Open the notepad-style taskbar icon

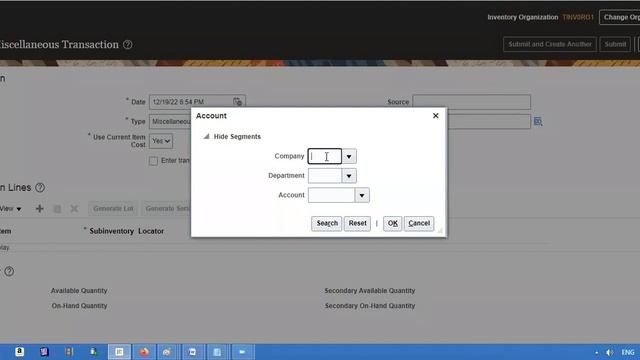(217, 352)
